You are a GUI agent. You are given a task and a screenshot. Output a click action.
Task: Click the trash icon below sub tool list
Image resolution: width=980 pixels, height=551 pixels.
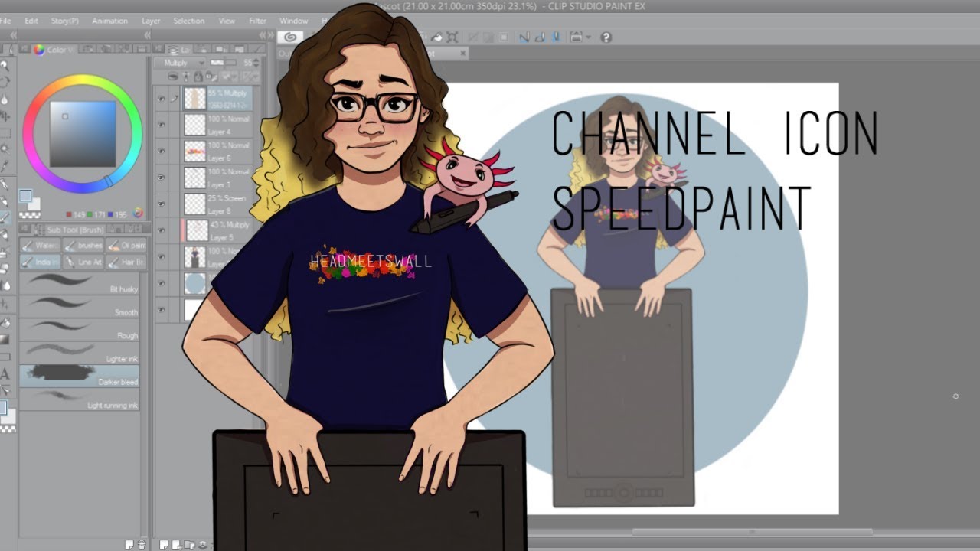142,543
